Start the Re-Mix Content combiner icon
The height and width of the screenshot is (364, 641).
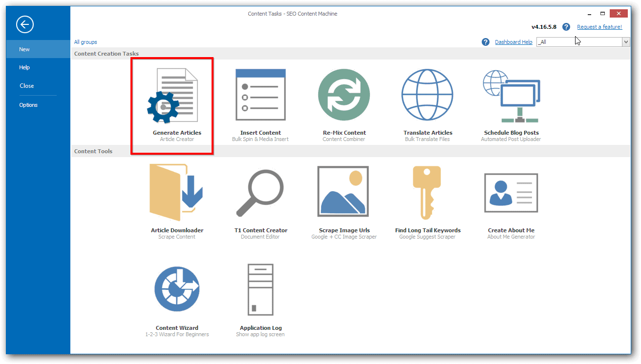344,95
